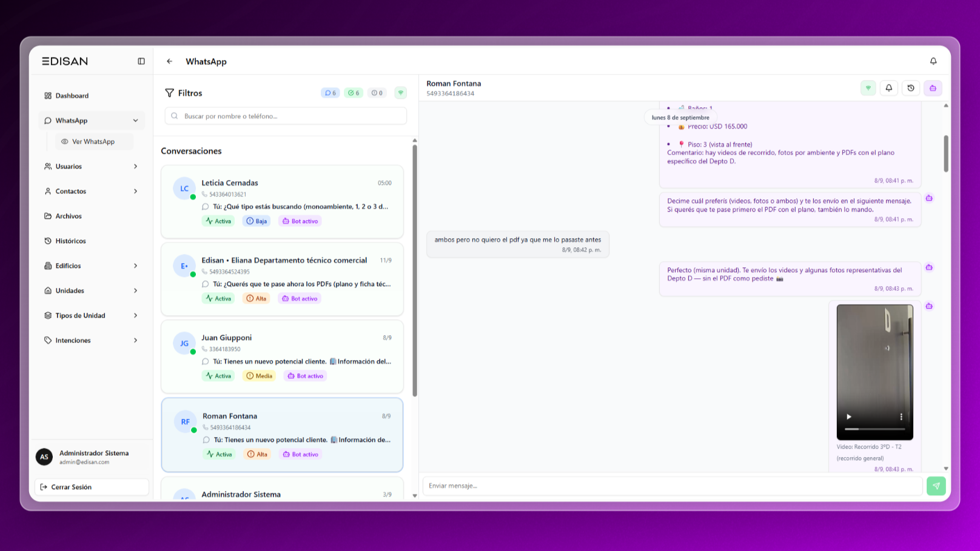Image resolution: width=980 pixels, height=551 pixels.
Task: Click the back arrow beside the WhatsApp title
Action: click(x=169, y=61)
